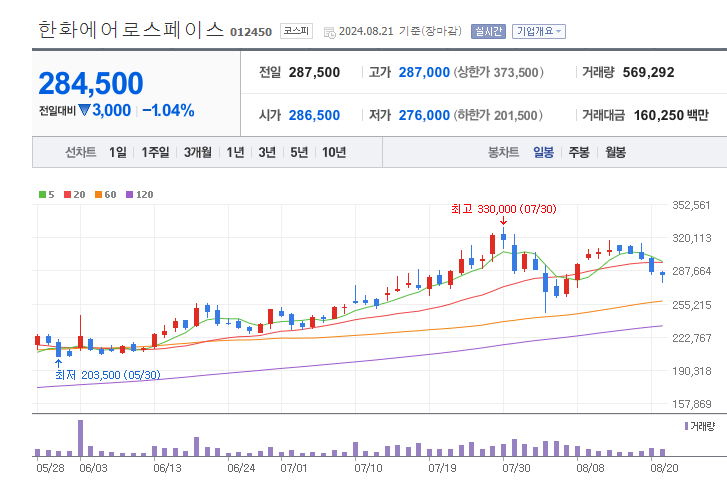
Task: Click the 한화에어로스페이스 company title
Action: [131, 30]
